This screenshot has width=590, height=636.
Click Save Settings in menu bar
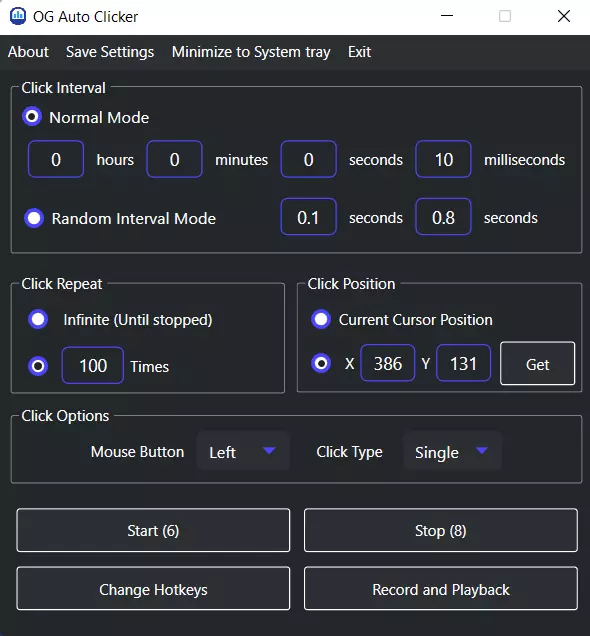(x=110, y=52)
